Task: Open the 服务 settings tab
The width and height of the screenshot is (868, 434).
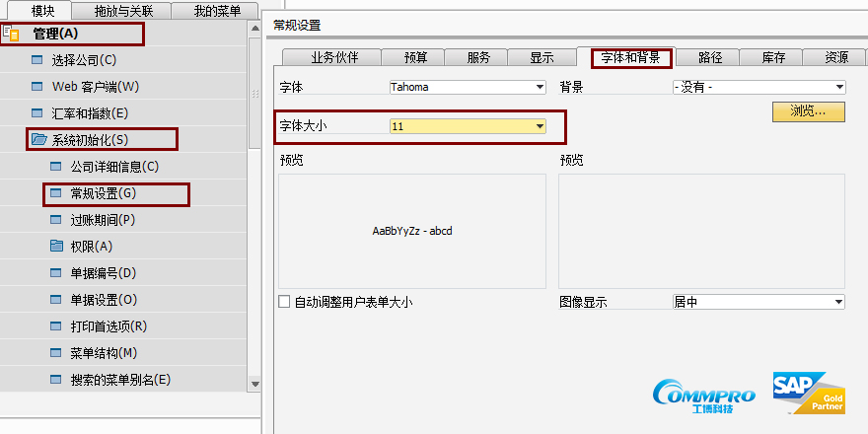Action: tap(478, 57)
